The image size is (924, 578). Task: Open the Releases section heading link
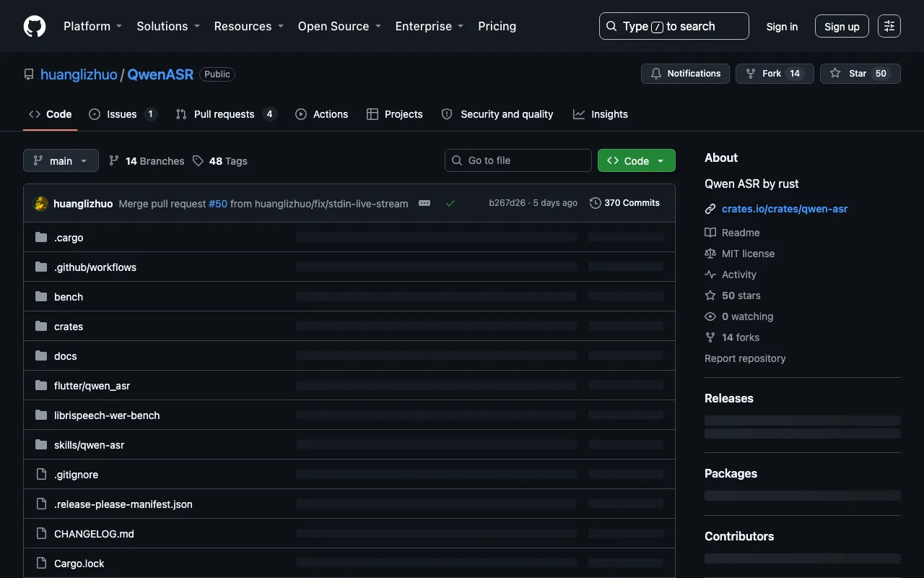[x=729, y=398]
